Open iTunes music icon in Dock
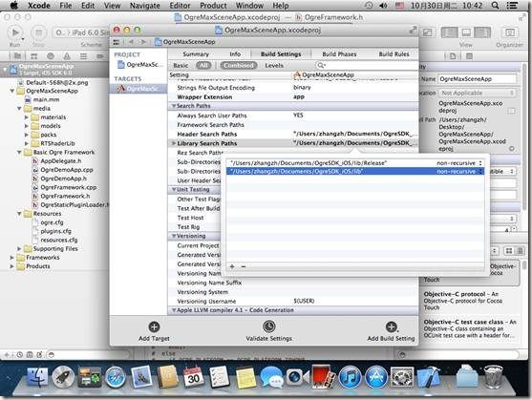 (x=350, y=376)
